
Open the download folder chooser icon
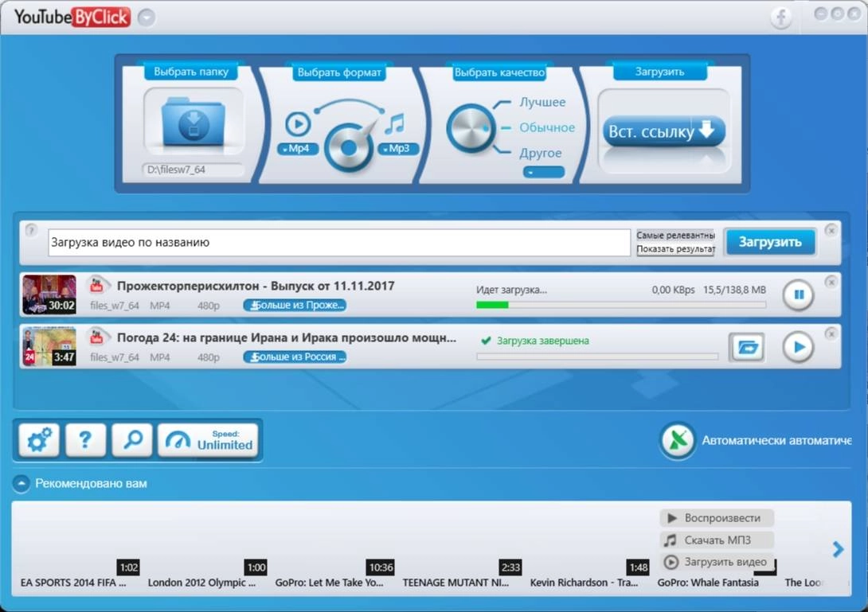(194, 123)
